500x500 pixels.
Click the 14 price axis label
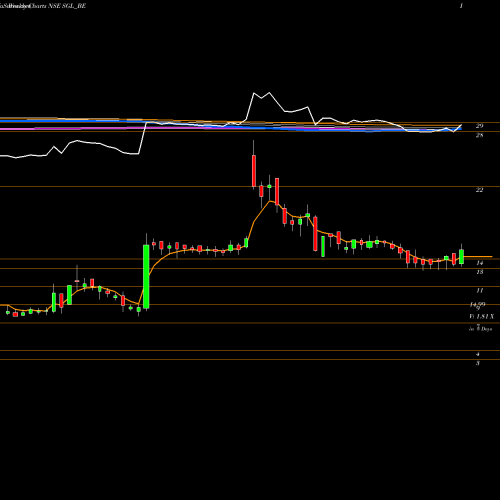[x=479, y=263]
